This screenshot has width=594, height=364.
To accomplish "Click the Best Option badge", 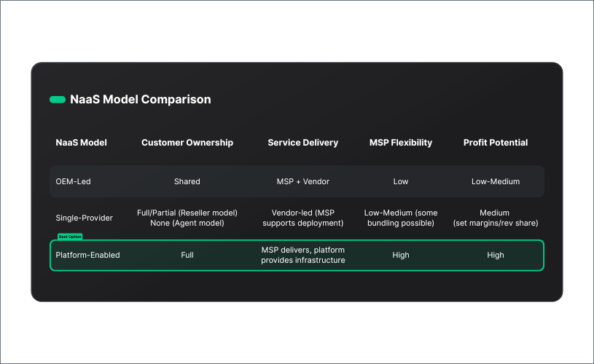I will (70, 237).
